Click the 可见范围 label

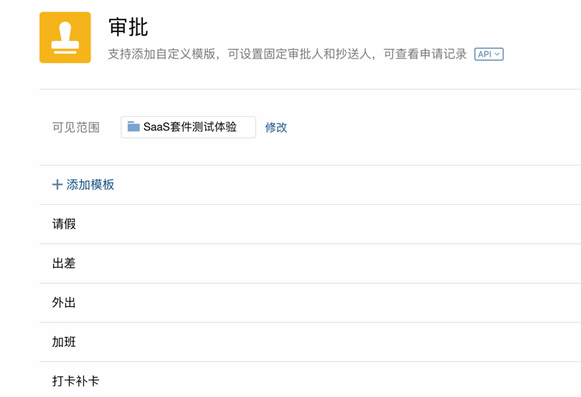[x=76, y=128]
